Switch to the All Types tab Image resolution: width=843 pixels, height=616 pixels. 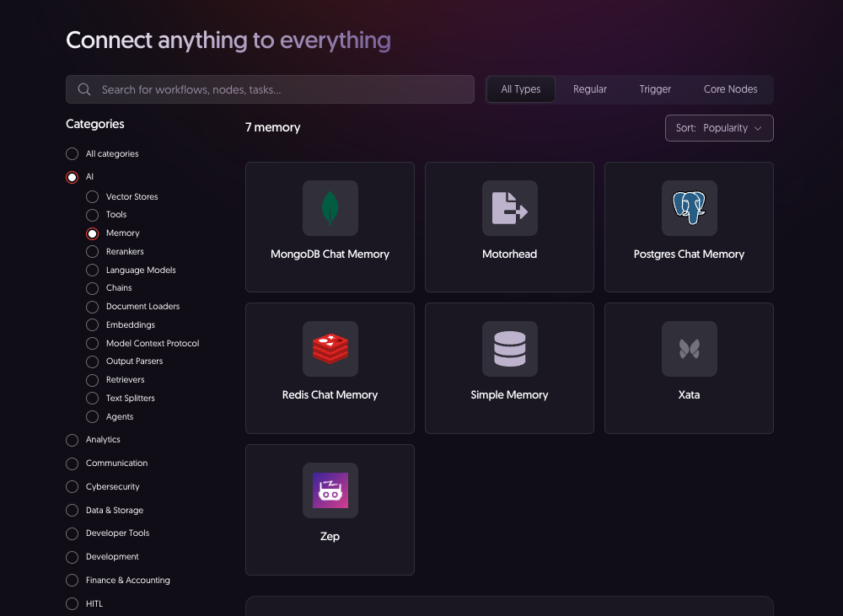tap(520, 89)
